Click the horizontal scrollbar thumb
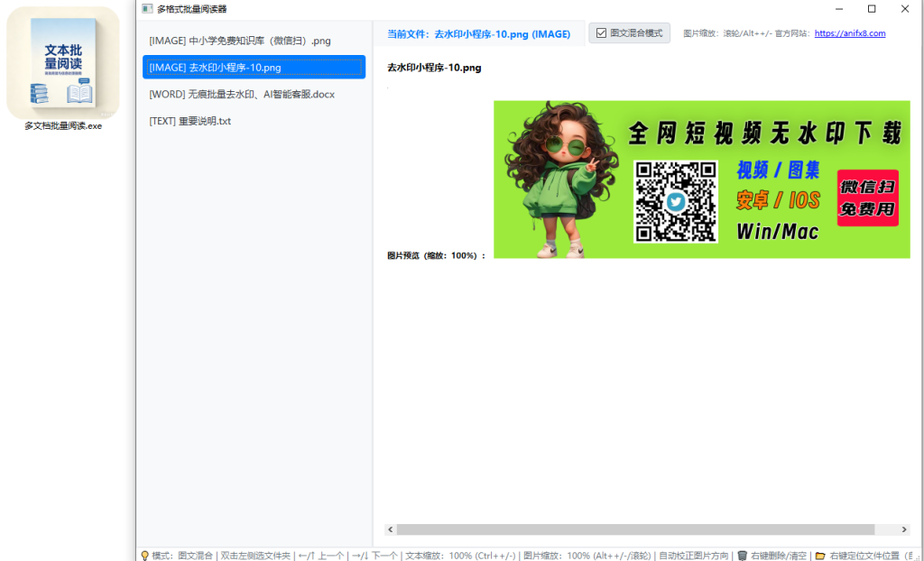924x561 pixels. pos(635,529)
